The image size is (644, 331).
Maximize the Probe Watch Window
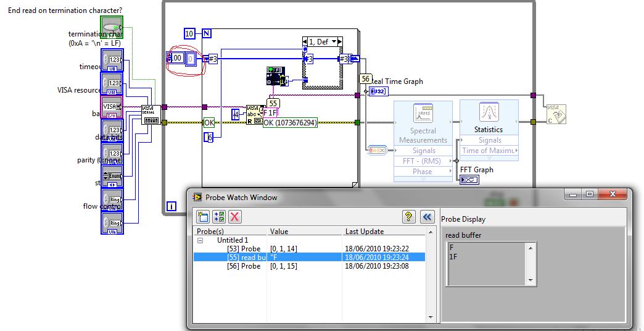click(x=590, y=194)
